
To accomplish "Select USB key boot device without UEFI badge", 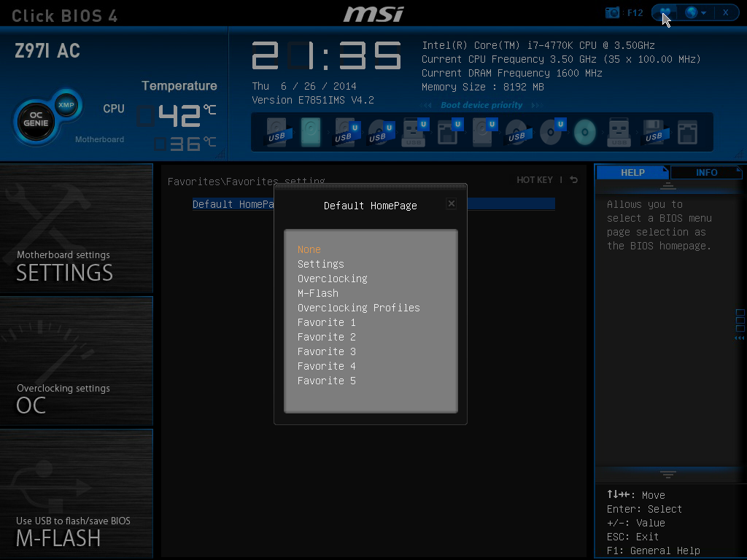I will [x=619, y=132].
